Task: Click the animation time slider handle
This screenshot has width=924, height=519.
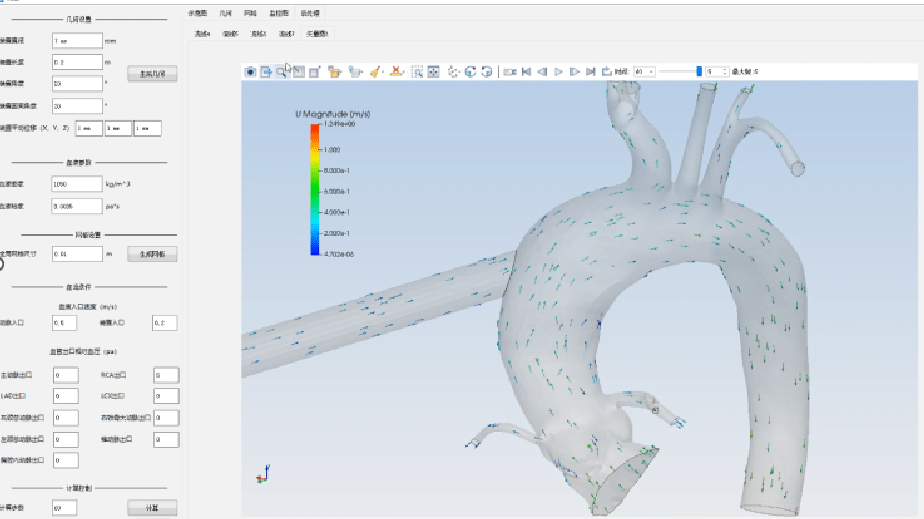Action: click(698, 72)
